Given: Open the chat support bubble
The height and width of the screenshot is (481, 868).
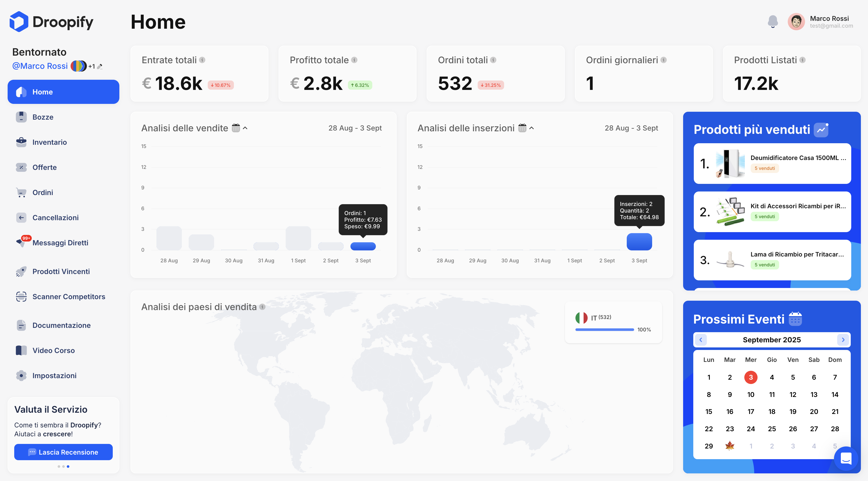Looking at the screenshot, I should point(846,458).
